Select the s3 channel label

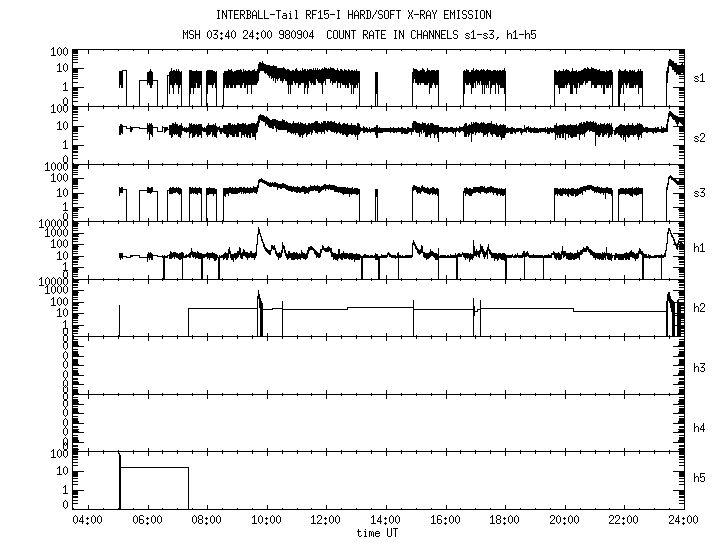coord(701,191)
